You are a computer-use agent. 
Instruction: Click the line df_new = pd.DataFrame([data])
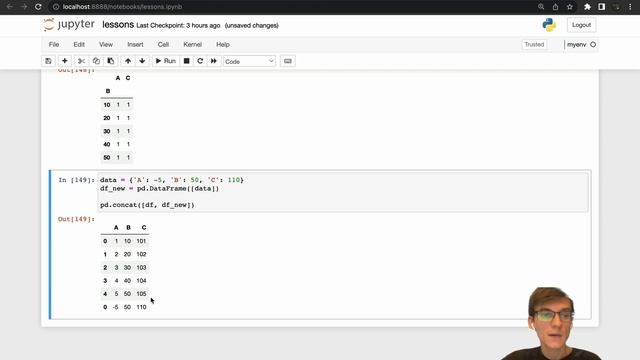click(x=160, y=189)
